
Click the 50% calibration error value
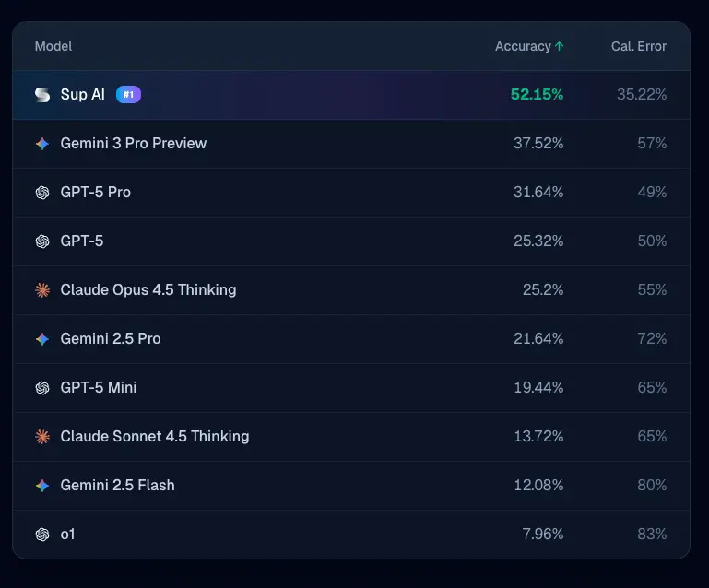click(652, 241)
